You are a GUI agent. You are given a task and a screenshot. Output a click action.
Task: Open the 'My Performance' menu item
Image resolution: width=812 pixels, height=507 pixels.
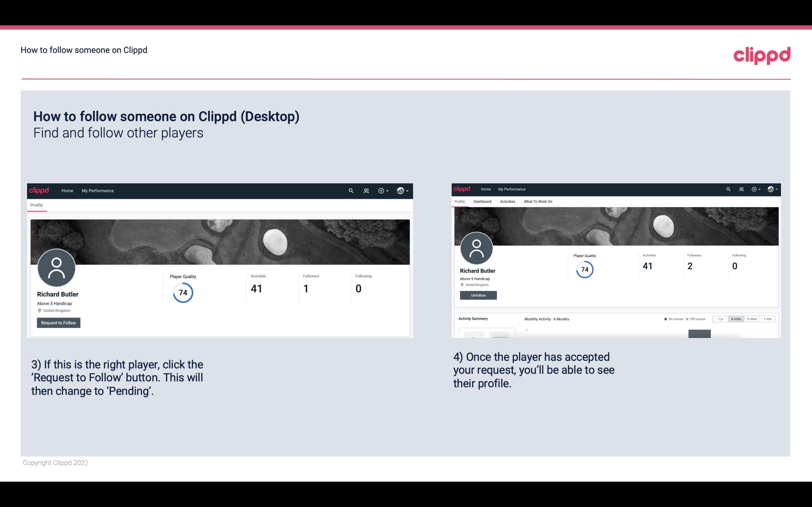coord(98,190)
